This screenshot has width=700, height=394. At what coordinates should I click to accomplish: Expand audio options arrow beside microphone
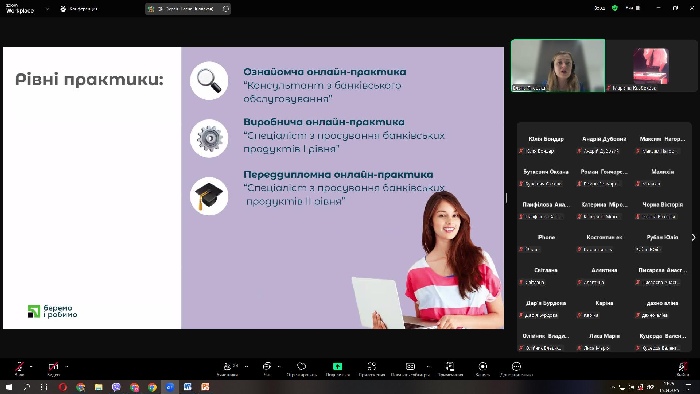click(31, 367)
